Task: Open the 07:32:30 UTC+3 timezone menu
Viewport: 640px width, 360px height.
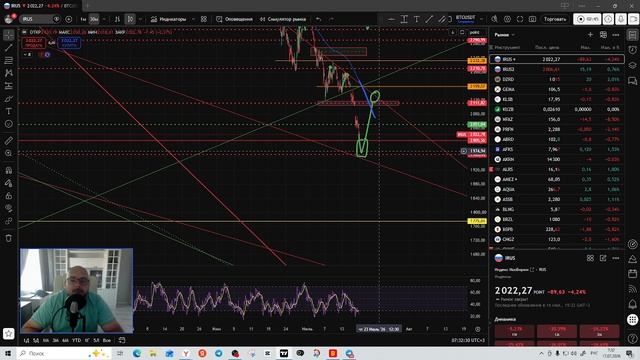Action: coord(468,340)
